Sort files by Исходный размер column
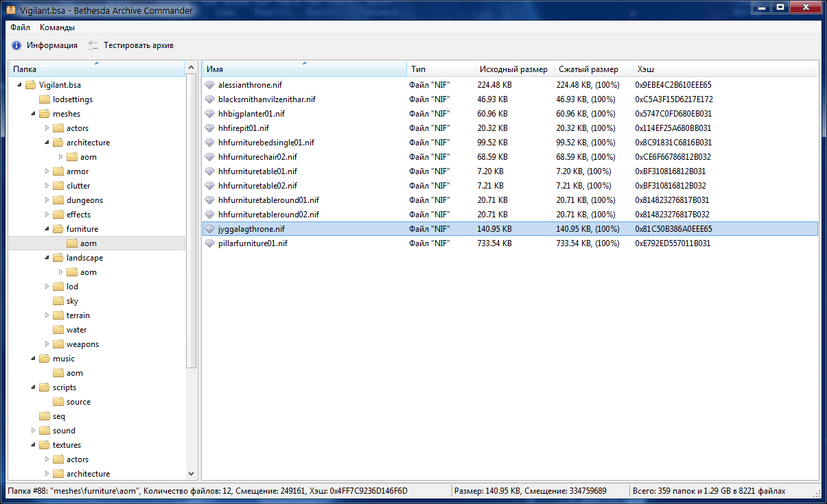 (x=513, y=69)
